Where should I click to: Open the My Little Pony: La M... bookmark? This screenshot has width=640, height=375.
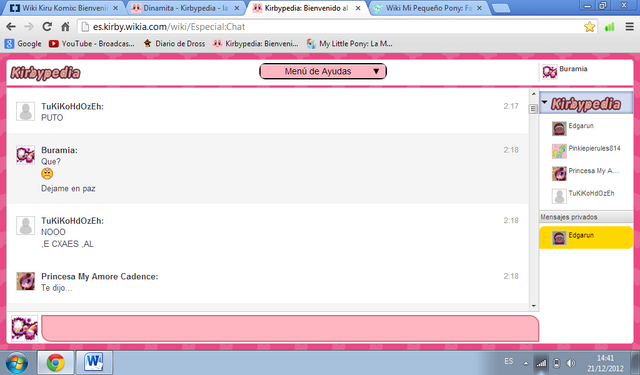tap(350, 44)
